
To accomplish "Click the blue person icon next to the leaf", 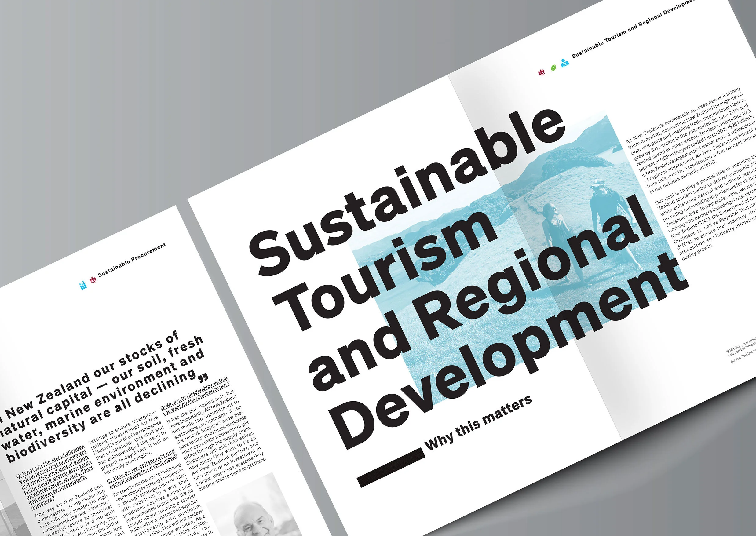I will (565, 63).
